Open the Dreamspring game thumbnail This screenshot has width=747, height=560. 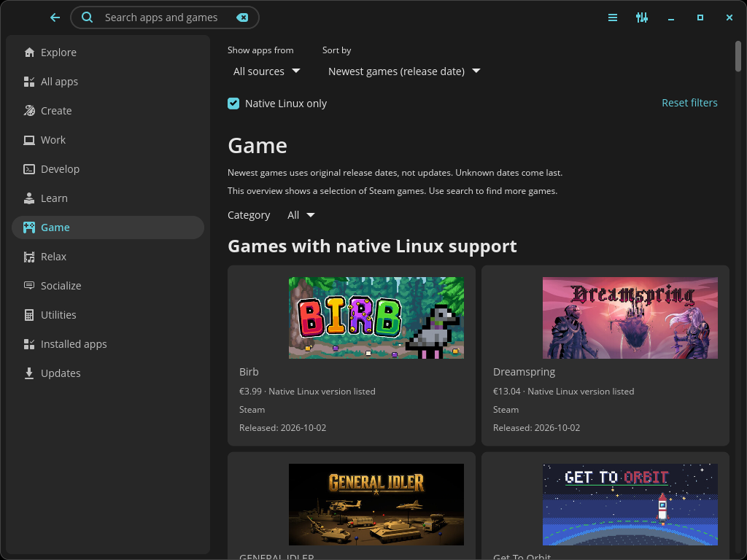pyautogui.click(x=630, y=318)
